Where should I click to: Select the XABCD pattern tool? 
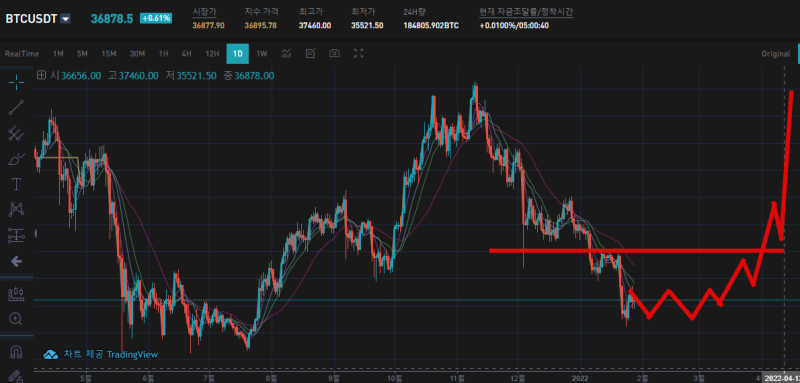tap(16, 209)
